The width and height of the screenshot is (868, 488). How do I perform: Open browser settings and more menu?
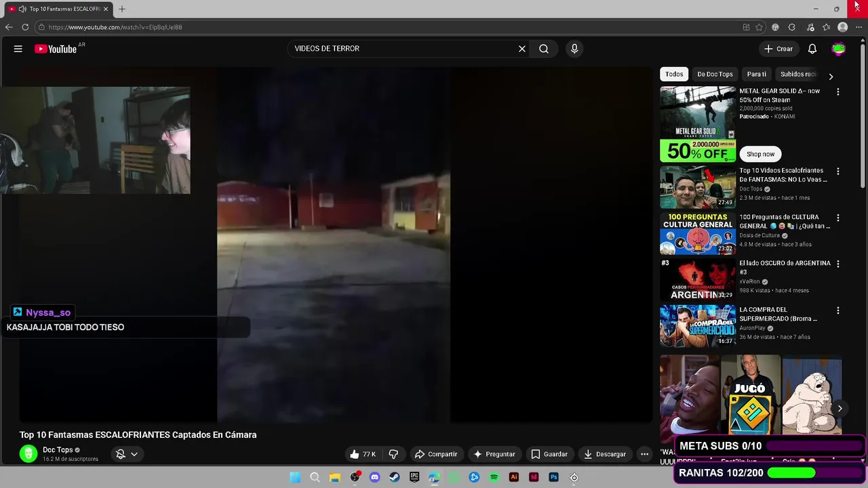(859, 27)
